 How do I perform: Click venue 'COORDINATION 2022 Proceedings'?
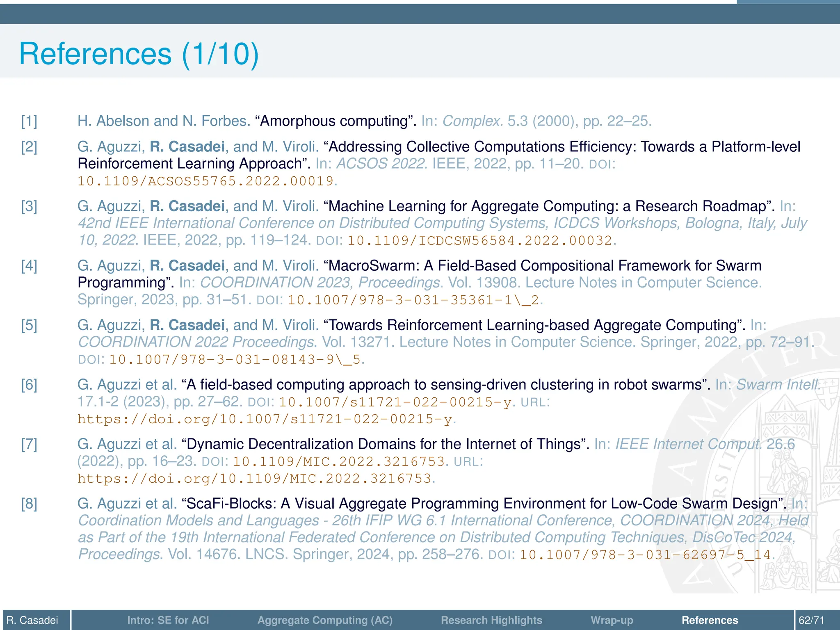196,342
